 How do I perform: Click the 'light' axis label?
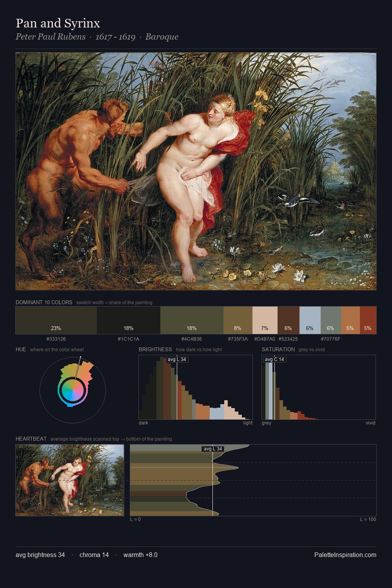(248, 423)
